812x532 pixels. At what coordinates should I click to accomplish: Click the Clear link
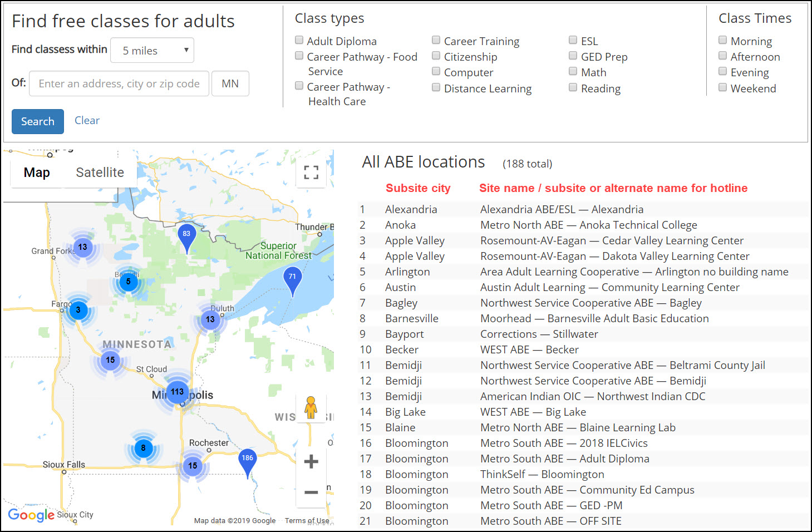[x=87, y=121]
